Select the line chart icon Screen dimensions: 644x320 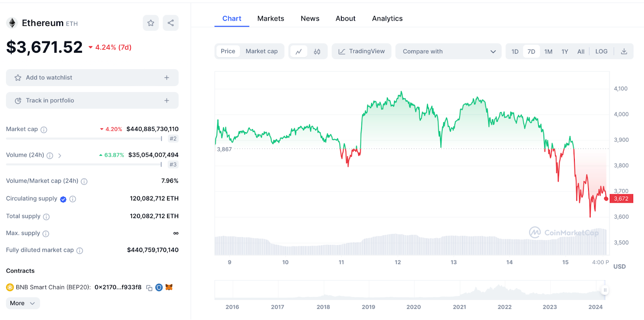299,52
